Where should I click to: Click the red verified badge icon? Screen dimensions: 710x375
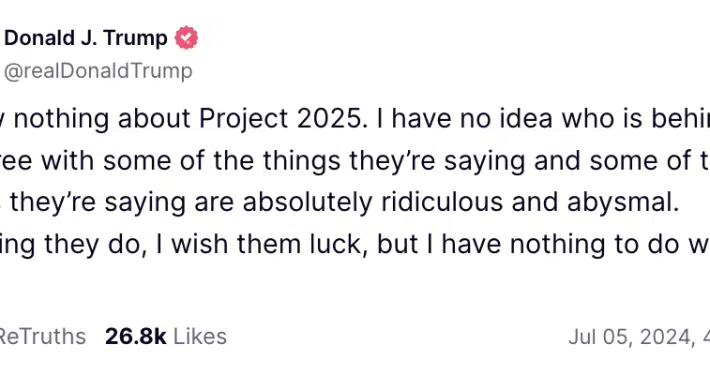[x=187, y=38]
